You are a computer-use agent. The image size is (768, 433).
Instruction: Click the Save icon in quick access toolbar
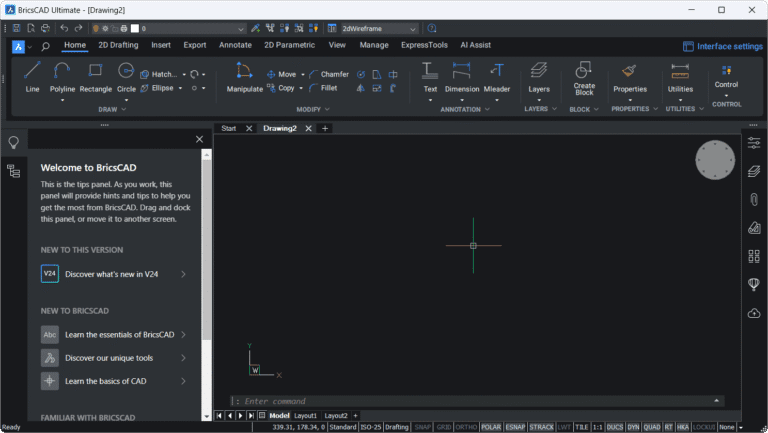click(x=16, y=28)
